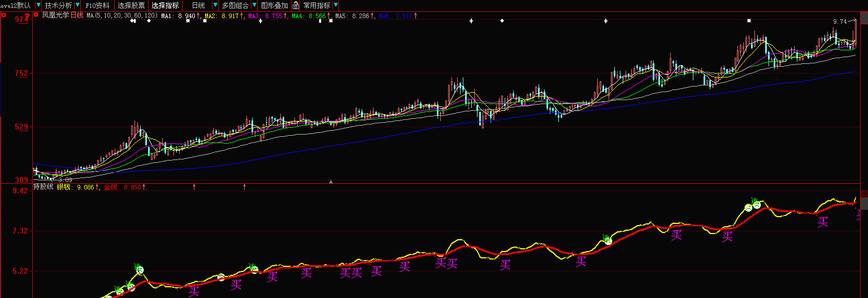Click the Level2默认 label
The height and width of the screenshot is (298, 868).
tap(16, 6)
